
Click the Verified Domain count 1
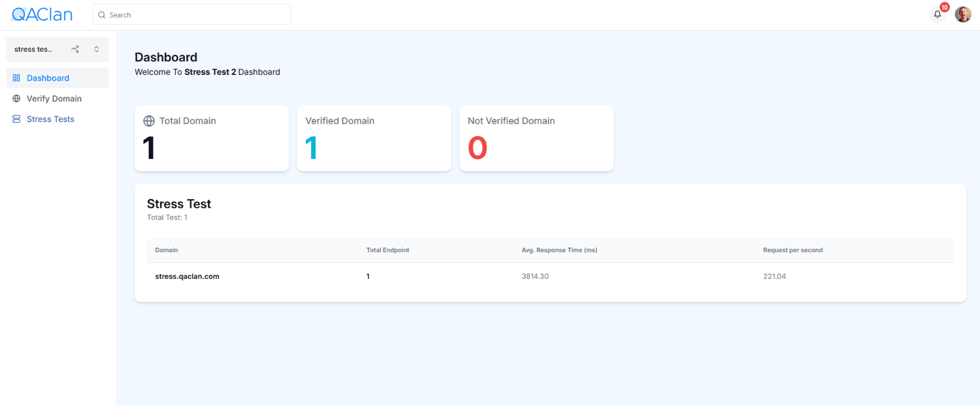click(x=312, y=148)
